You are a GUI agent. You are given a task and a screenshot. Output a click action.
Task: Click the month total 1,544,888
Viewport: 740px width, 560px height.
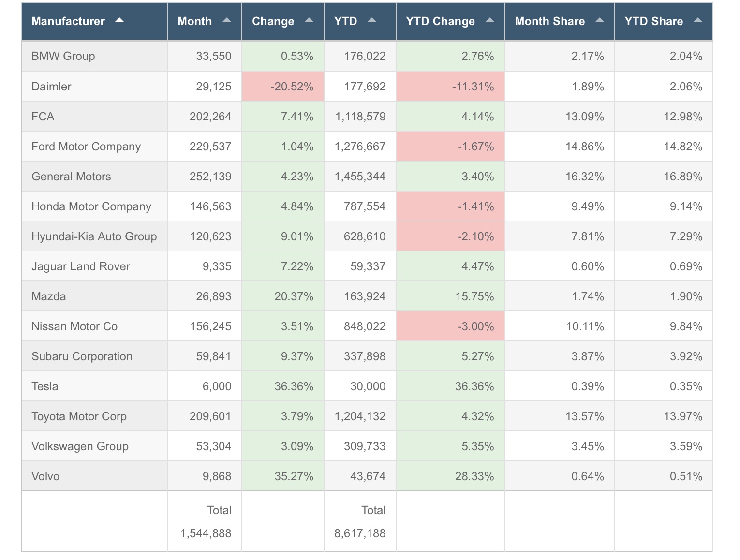(206, 533)
